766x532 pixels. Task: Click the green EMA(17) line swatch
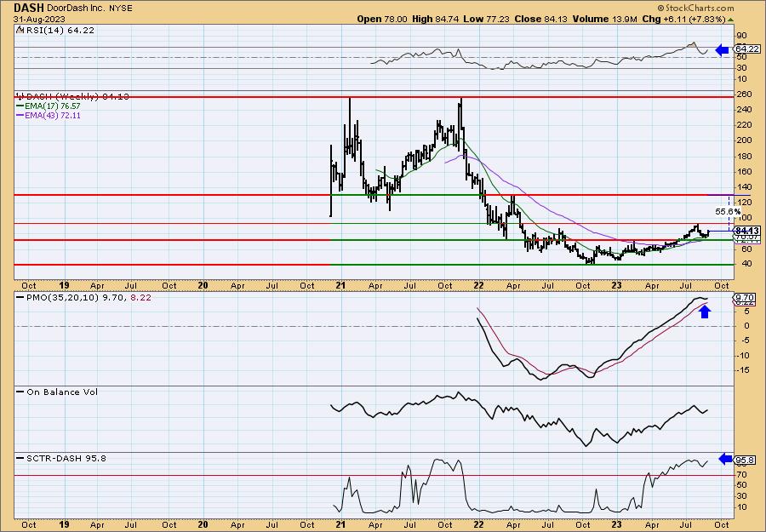tap(20, 106)
